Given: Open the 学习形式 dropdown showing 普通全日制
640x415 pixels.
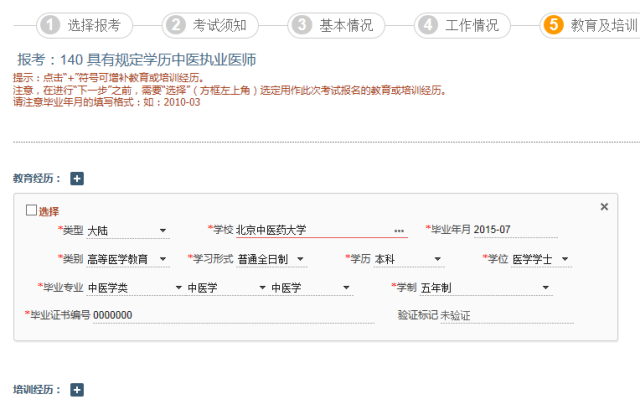Looking at the screenshot, I should coord(272,259).
